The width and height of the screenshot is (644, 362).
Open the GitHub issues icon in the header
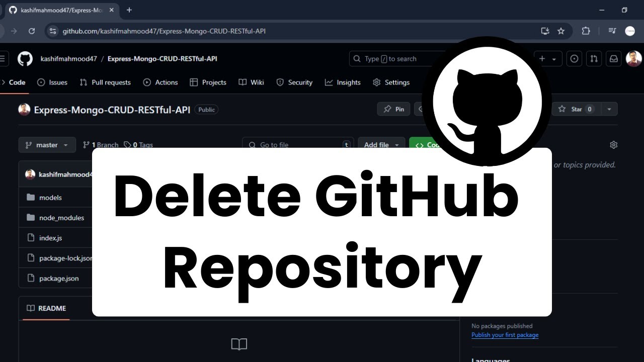pos(574,59)
